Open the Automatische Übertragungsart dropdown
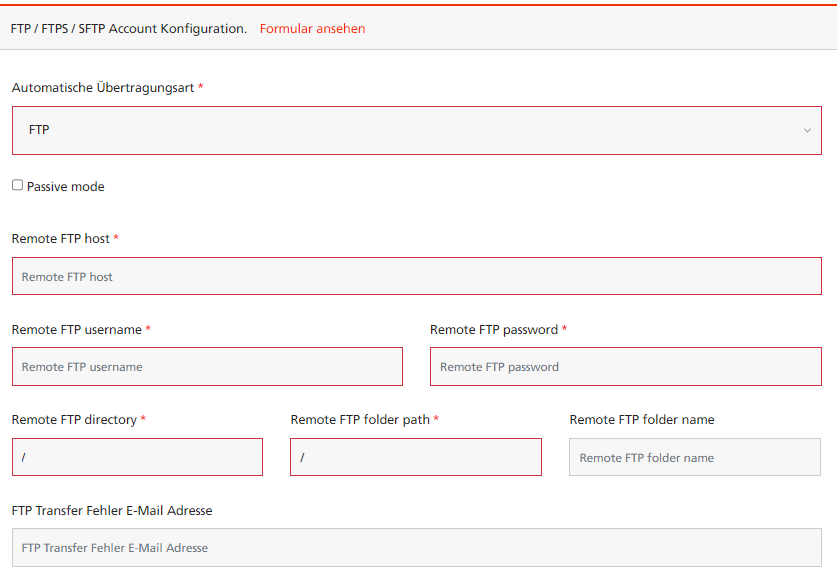This screenshot has width=837, height=588. (416, 131)
